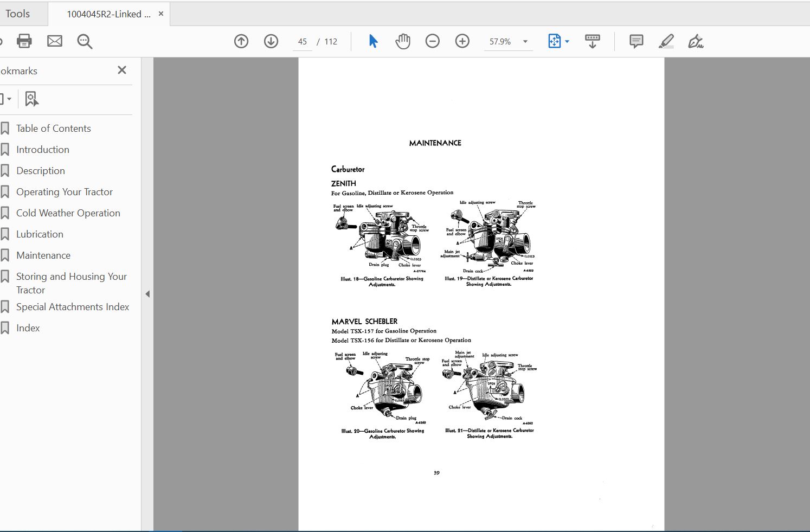Open the Tools tab

pos(18,13)
